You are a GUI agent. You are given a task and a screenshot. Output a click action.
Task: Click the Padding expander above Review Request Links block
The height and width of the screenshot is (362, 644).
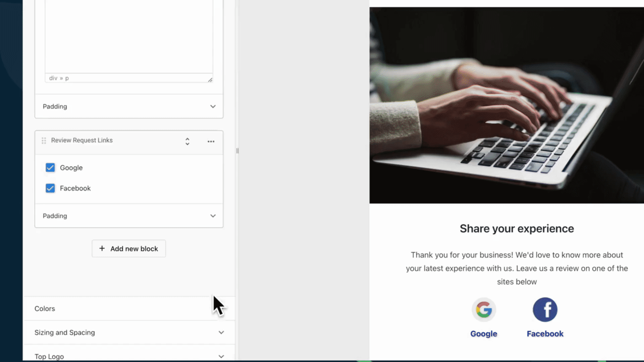tap(129, 107)
